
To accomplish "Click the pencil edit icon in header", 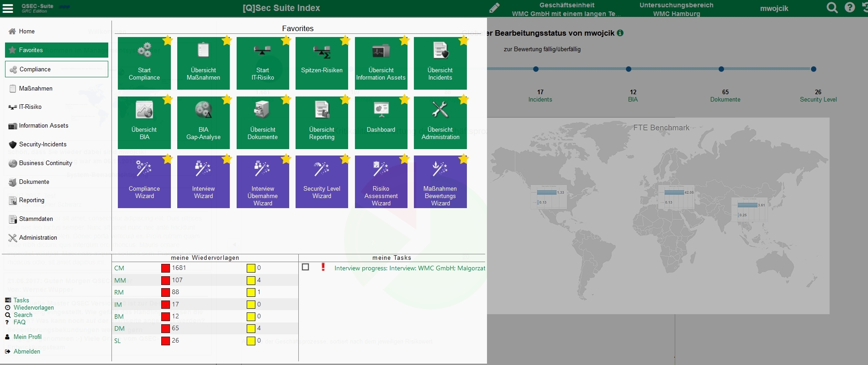I will 494,8.
